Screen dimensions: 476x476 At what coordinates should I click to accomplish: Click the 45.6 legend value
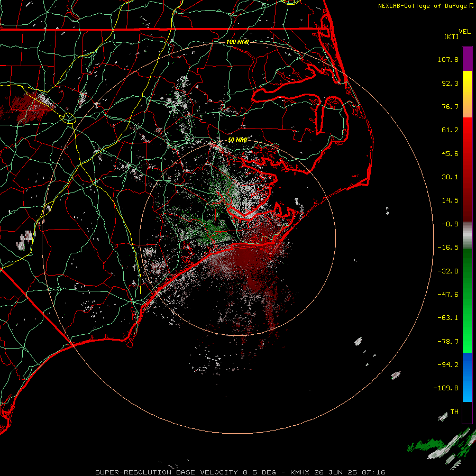(450, 153)
